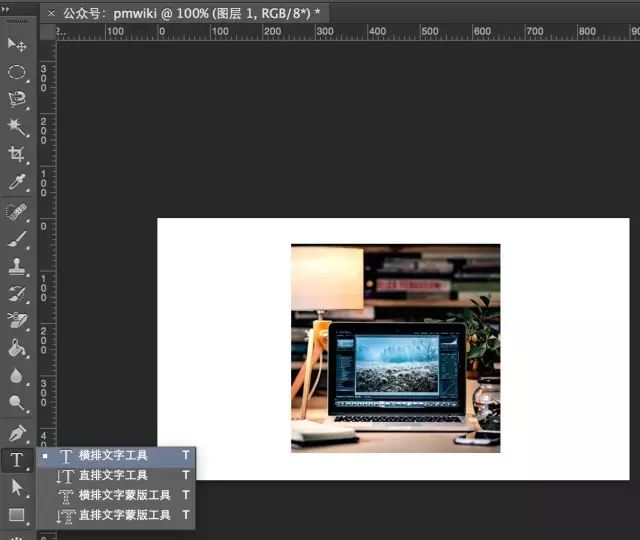This screenshot has width=640, height=540.
Task: Switch to the pmwiki document tab
Action: (x=185, y=13)
